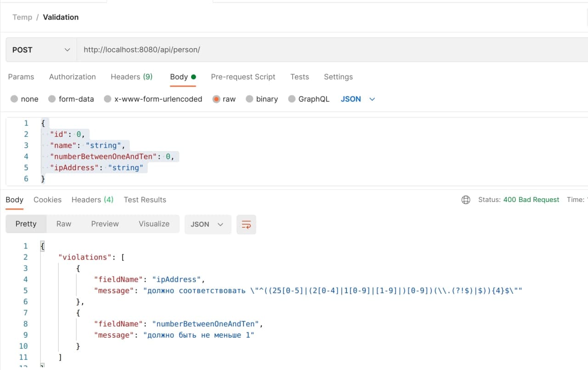588x370 pixels.
Task: Open the POST request method dropdown
Action: (40, 50)
